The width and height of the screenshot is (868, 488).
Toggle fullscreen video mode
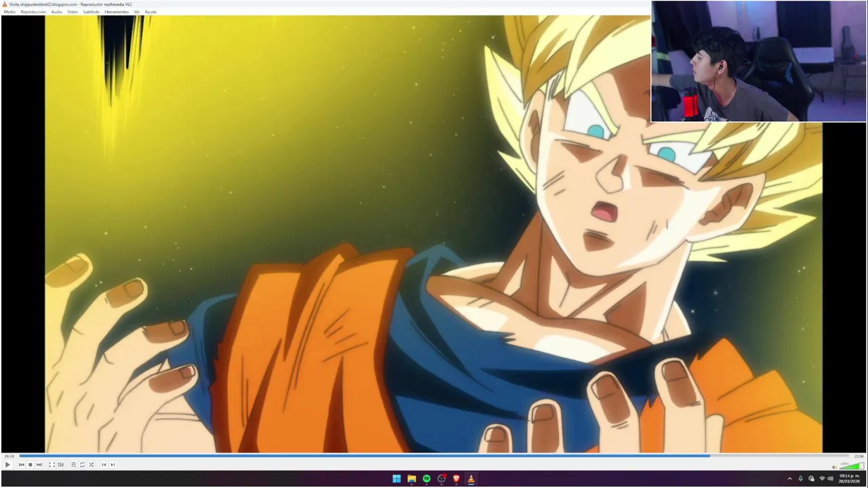pos(52,464)
